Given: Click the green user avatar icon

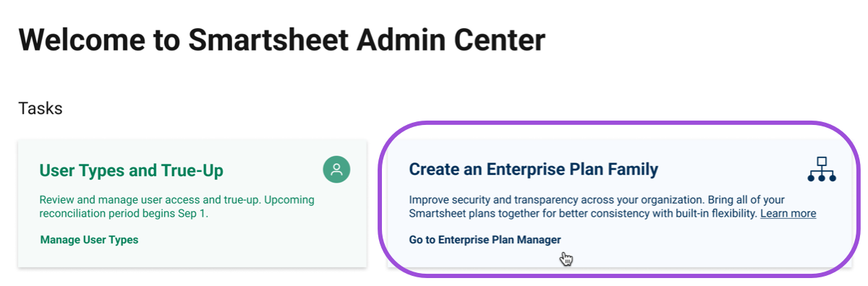Looking at the screenshot, I should (336, 170).
